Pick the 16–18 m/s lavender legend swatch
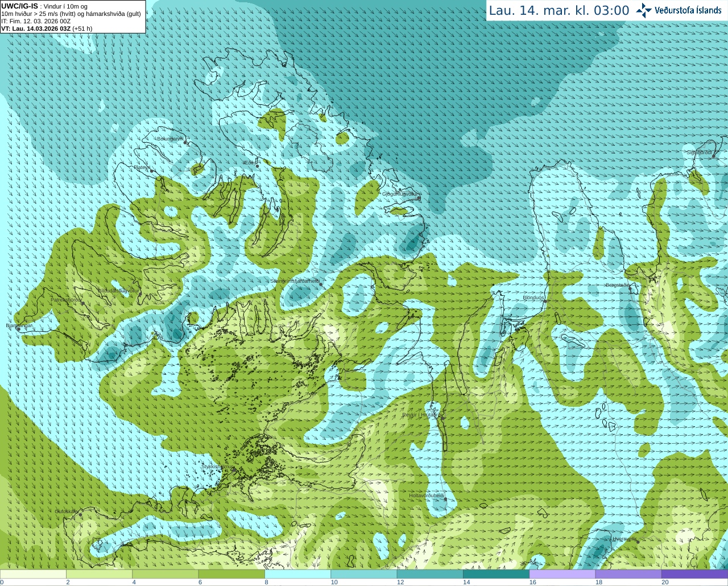 click(562, 574)
